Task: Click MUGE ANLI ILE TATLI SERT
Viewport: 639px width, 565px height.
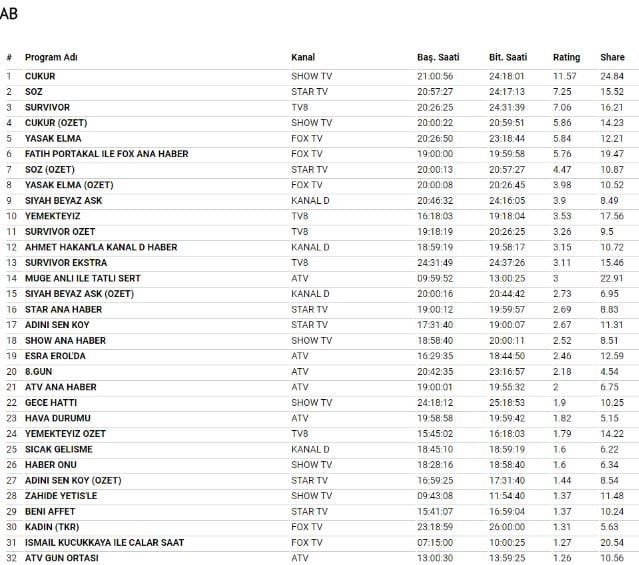Action: click(x=83, y=278)
